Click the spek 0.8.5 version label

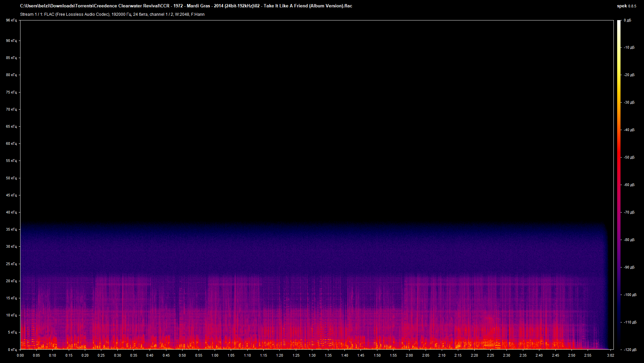(x=626, y=6)
